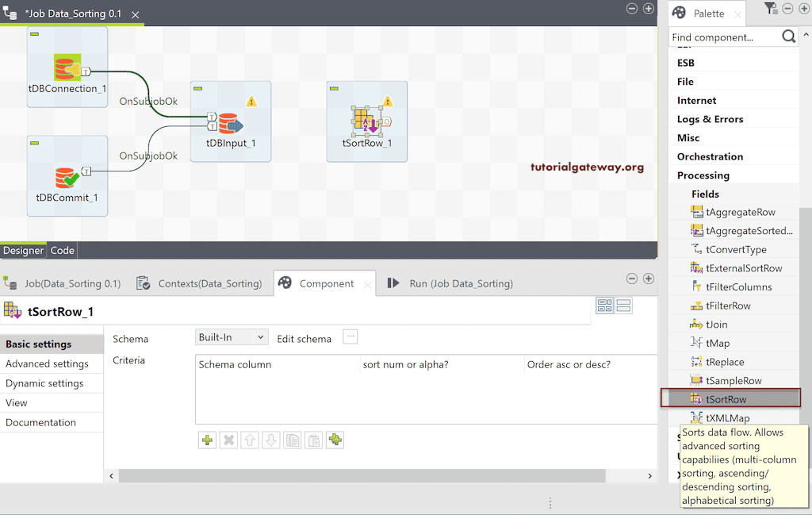Select tJoin in palette
The image size is (812, 515).
(x=708, y=325)
